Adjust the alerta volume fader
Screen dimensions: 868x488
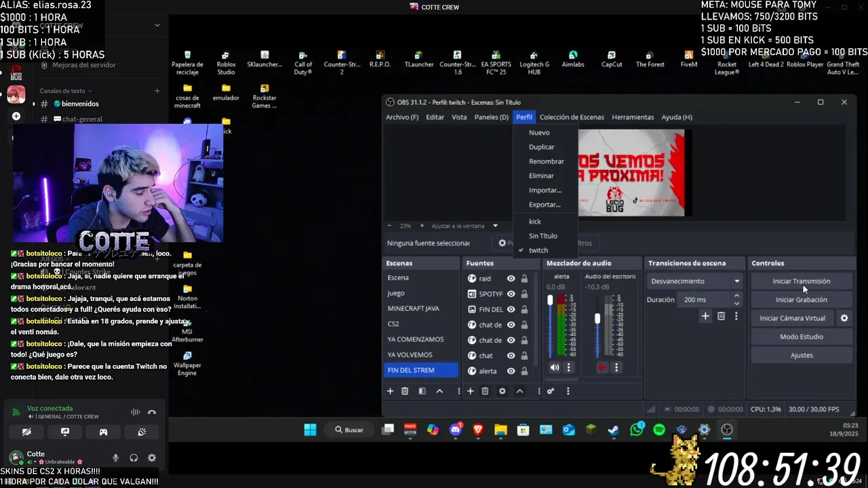(x=550, y=300)
